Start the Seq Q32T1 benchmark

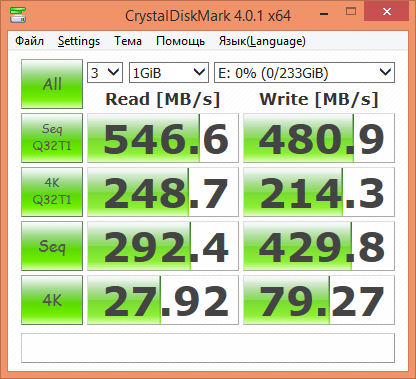pos(52,138)
